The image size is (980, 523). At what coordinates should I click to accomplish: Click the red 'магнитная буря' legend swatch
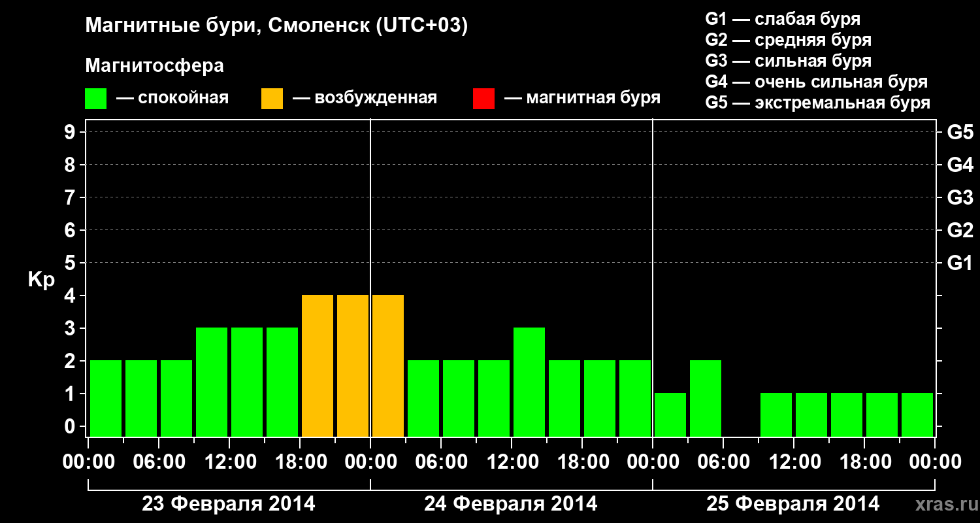click(x=483, y=99)
